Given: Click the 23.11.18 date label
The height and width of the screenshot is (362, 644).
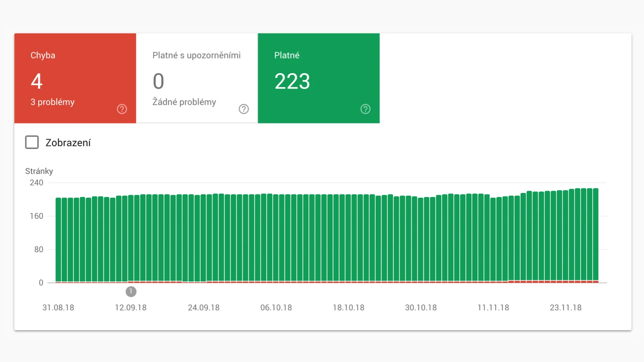Looking at the screenshot, I should 566,308.
